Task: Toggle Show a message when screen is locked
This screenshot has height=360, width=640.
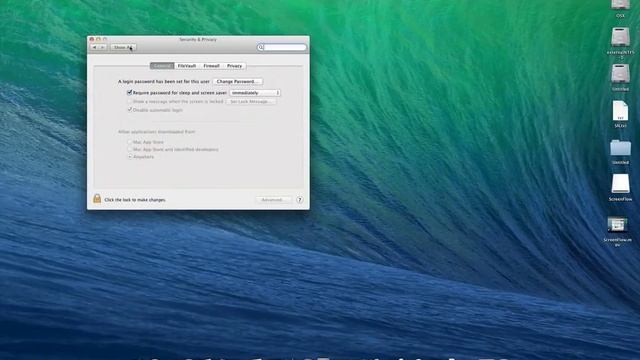Action: click(129, 101)
